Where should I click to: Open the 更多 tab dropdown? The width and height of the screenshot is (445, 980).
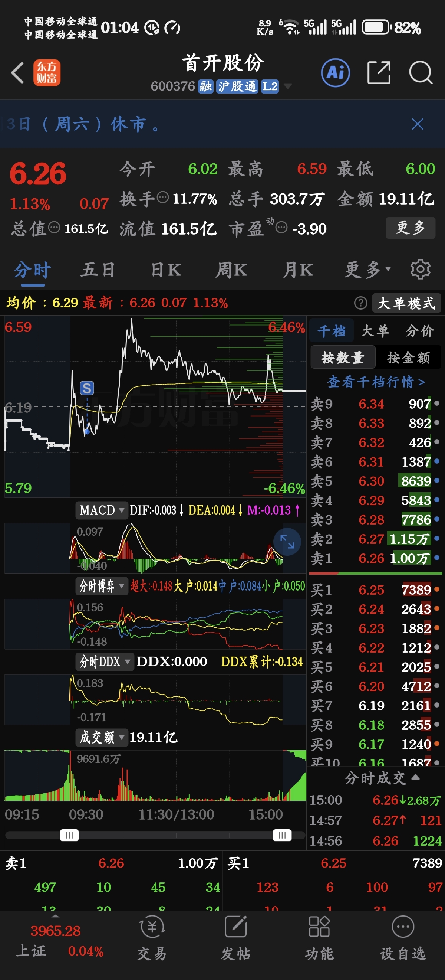point(367,269)
